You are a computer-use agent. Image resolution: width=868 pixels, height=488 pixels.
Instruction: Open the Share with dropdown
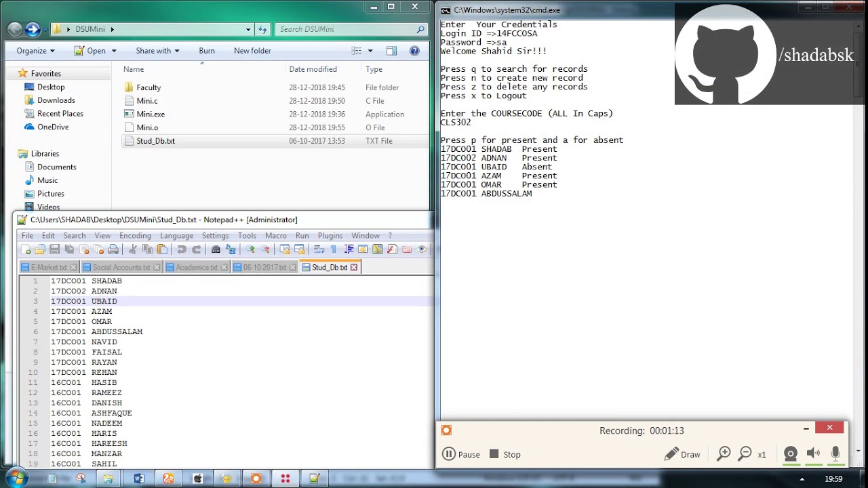pyautogui.click(x=157, y=51)
